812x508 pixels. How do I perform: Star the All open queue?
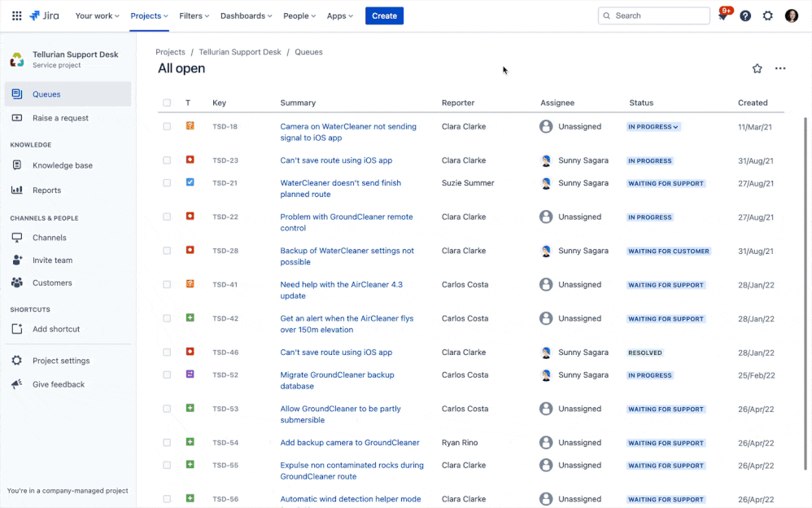tap(757, 68)
